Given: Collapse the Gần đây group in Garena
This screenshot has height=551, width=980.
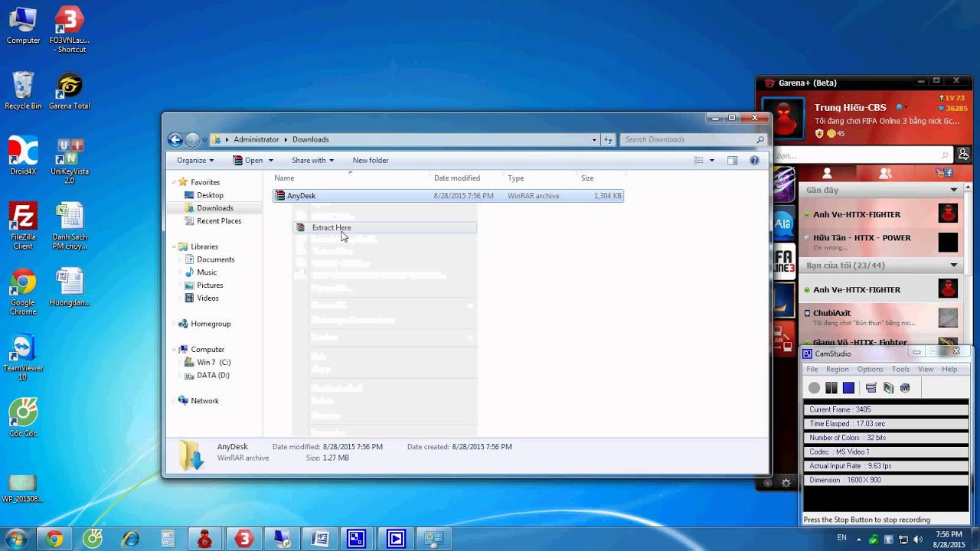Looking at the screenshot, I should 954,190.
